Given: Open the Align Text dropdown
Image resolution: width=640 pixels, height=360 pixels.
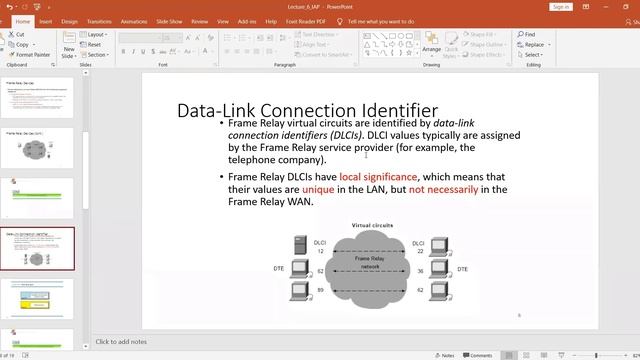Looking at the screenshot, I should click(312, 44).
